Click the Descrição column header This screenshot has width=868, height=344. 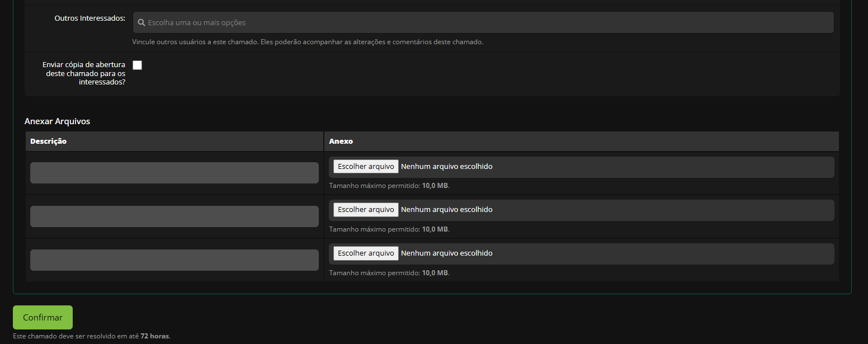(49, 142)
